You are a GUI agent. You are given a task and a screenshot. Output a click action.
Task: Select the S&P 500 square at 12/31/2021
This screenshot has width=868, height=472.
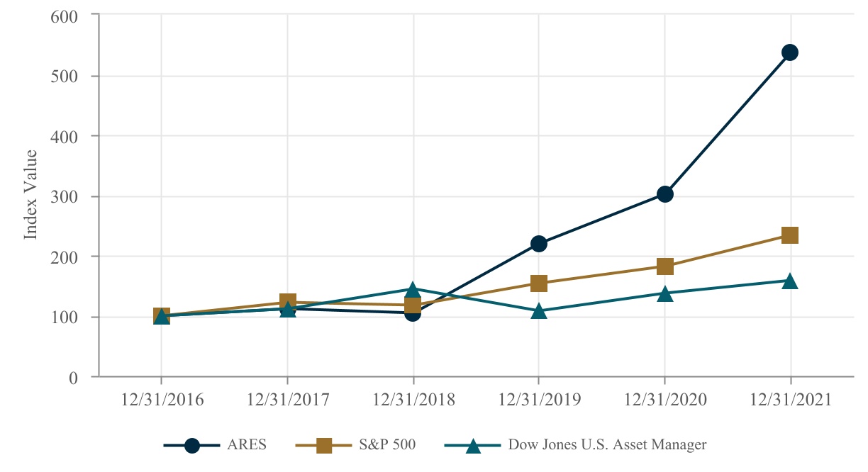(x=790, y=235)
